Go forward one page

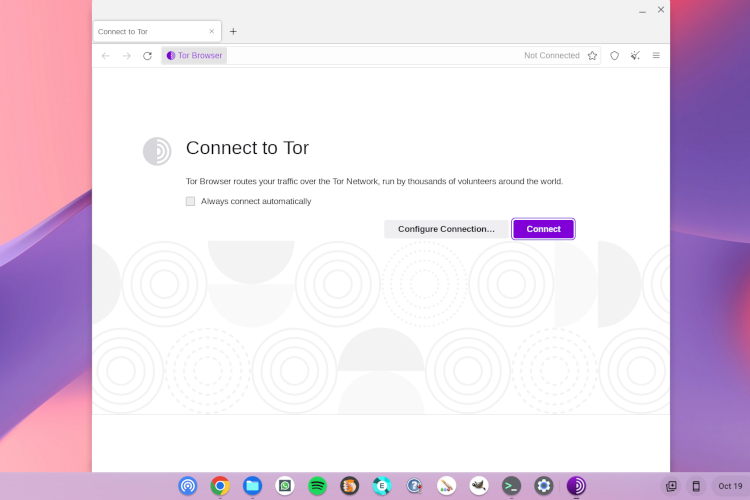click(x=126, y=56)
